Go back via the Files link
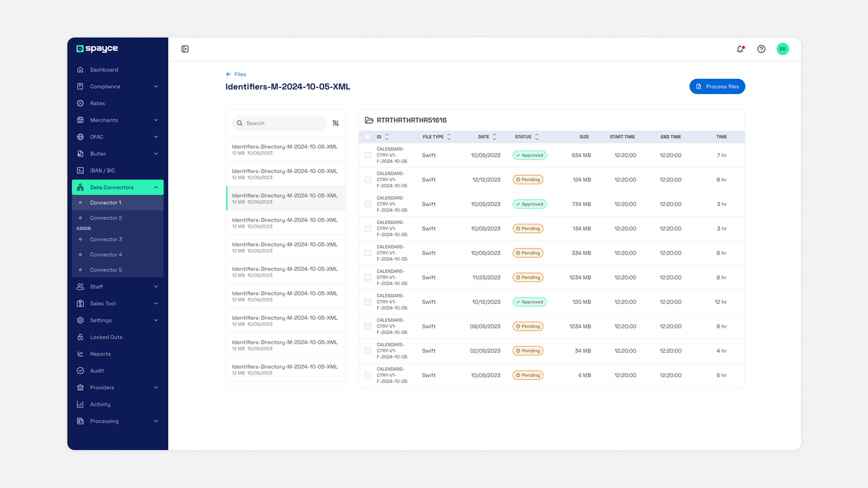868x488 pixels. [x=236, y=75]
